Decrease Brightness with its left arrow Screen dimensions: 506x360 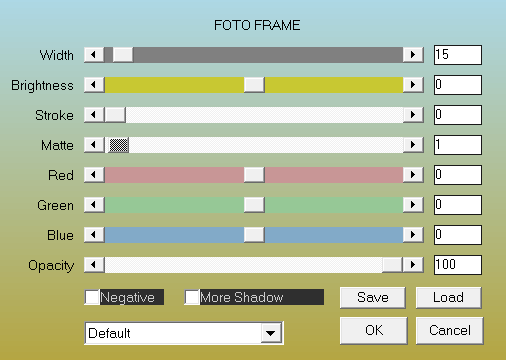point(94,85)
